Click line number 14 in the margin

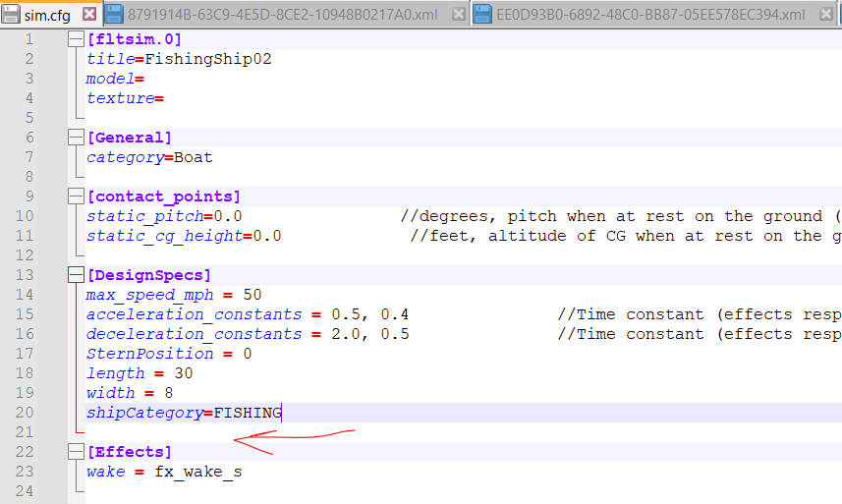point(25,295)
